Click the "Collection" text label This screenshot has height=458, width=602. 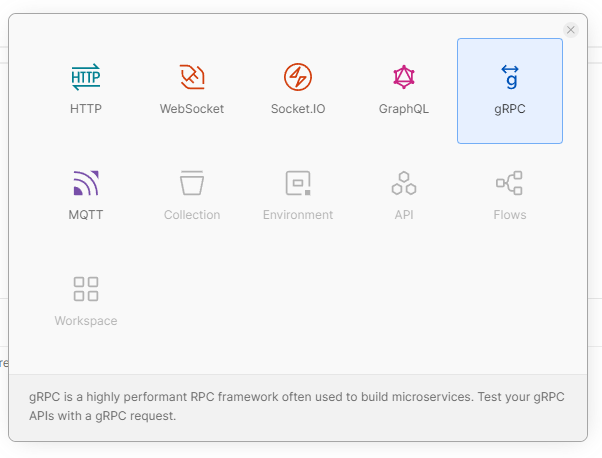192,214
